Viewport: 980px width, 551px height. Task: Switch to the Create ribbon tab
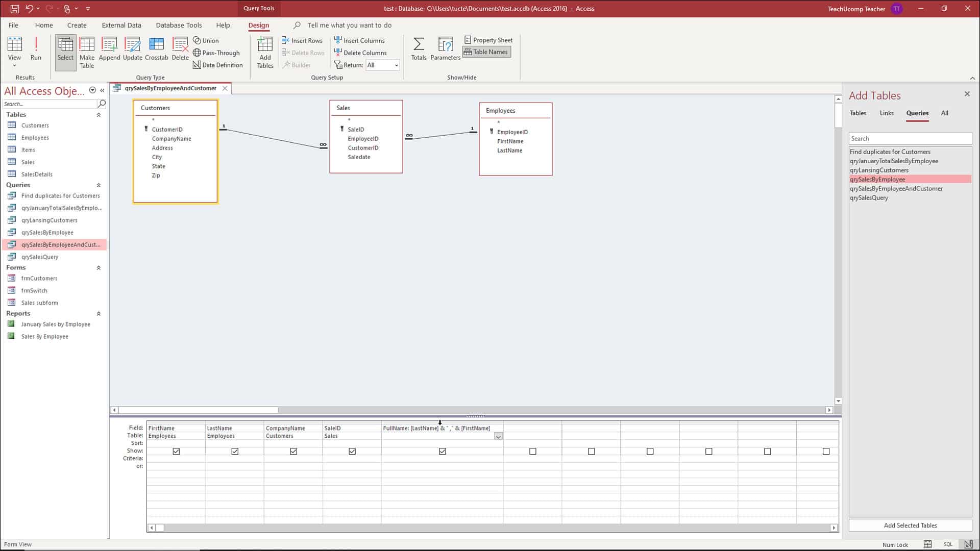tap(77, 25)
